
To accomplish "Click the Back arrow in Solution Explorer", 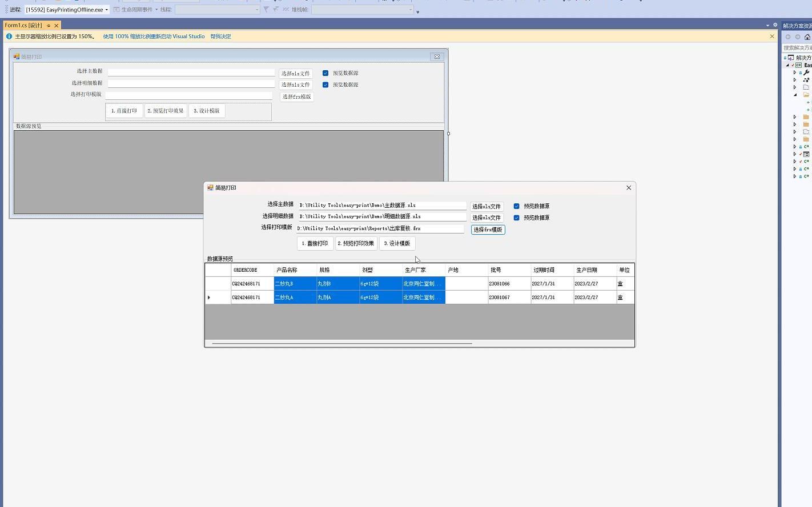I will coord(788,37).
